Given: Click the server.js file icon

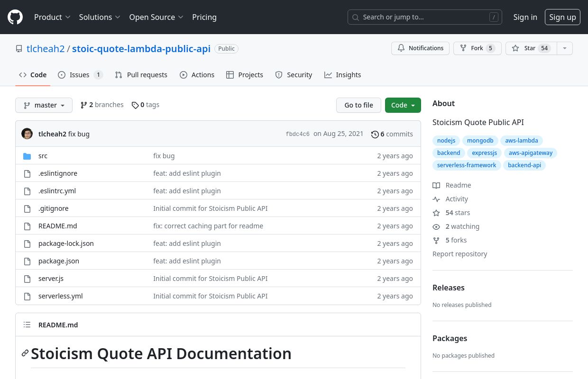Looking at the screenshot, I should point(27,279).
